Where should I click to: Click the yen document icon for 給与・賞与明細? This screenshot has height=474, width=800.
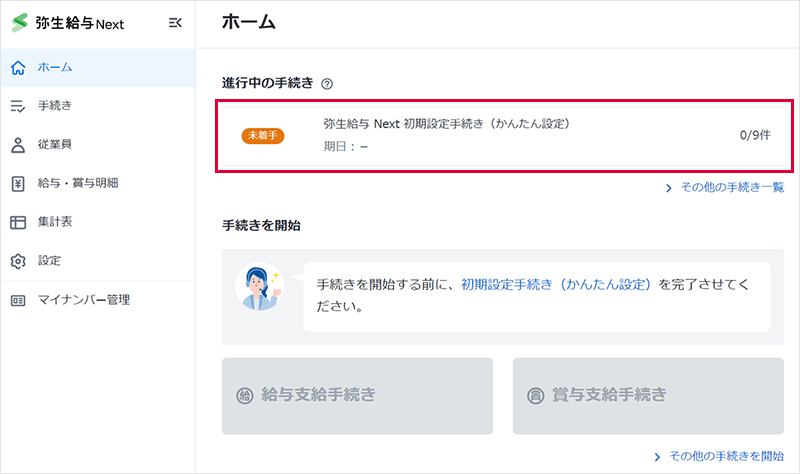pos(18,184)
